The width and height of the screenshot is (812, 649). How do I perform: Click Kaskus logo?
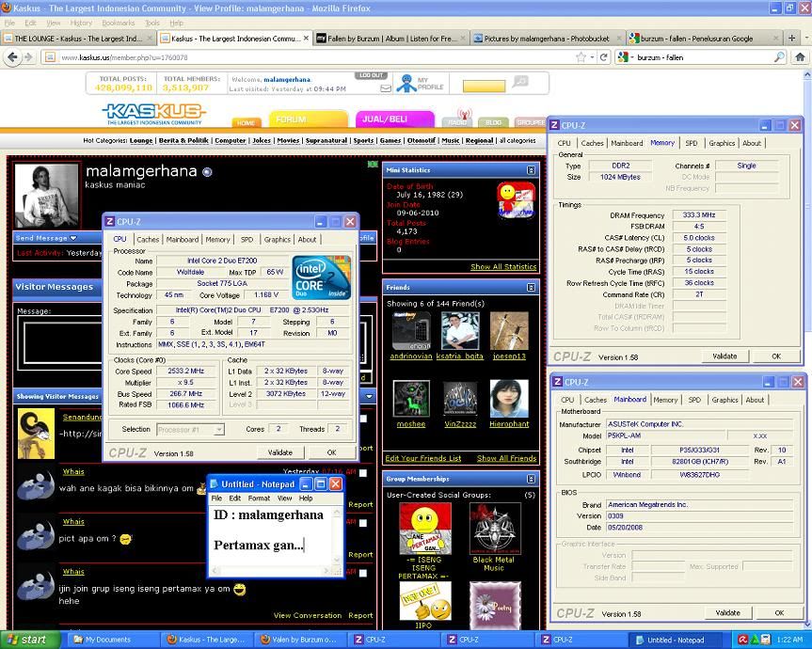tap(154, 114)
